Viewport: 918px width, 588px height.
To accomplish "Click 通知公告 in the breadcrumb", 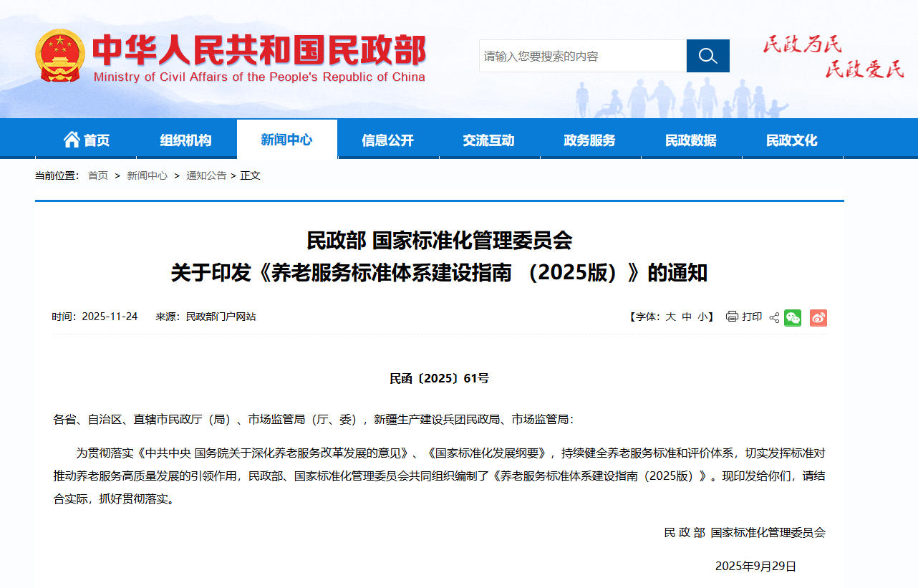I will 206,175.
